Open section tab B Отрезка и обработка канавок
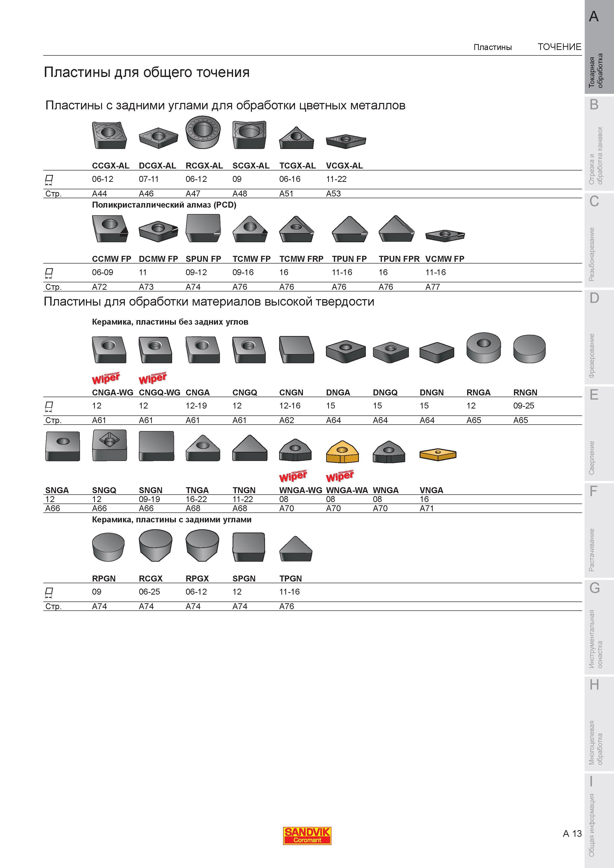 tap(599, 143)
